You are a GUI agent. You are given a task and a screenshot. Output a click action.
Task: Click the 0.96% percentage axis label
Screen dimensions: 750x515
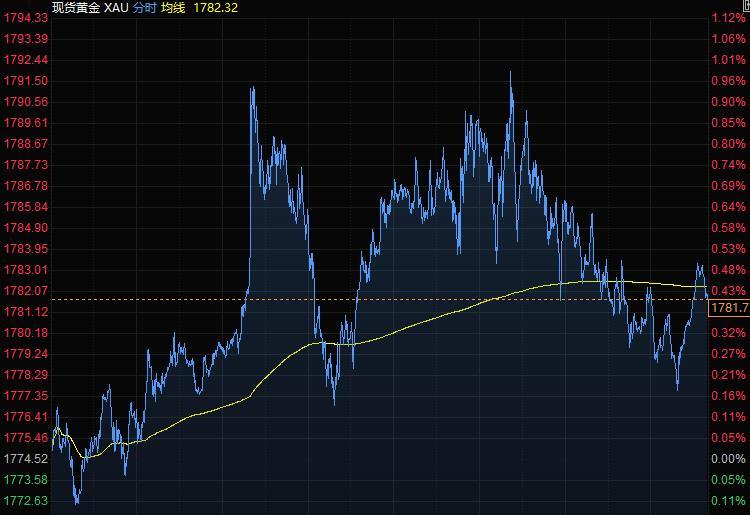[x=727, y=81]
